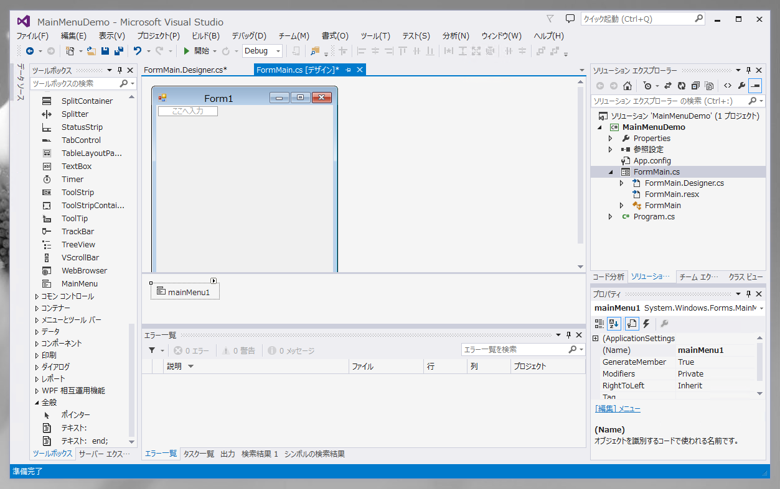The image size is (780, 489).
Task: Click the Navigate Backward toolbar arrow
Action: [30, 51]
